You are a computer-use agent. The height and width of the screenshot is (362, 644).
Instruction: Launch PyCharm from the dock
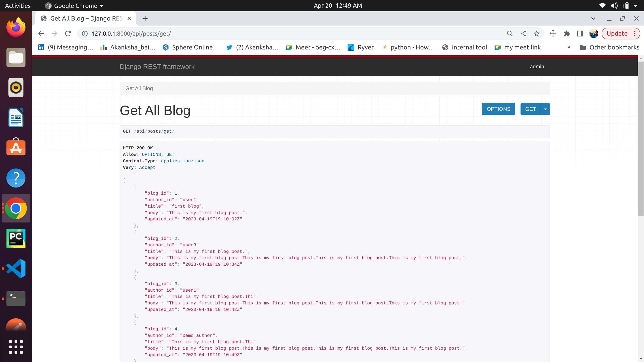(x=16, y=238)
